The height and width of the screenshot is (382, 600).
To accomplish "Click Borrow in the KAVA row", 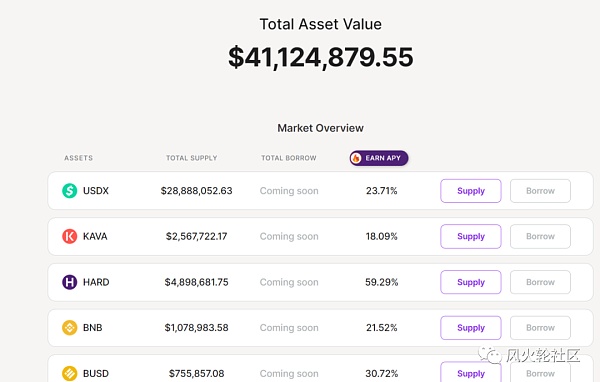I will point(540,236).
